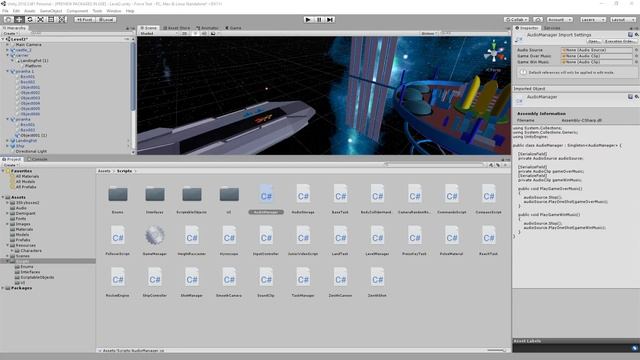Open object picker for Audio Source field
The width and height of the screenshot is (640, 360).
[636, 50]
